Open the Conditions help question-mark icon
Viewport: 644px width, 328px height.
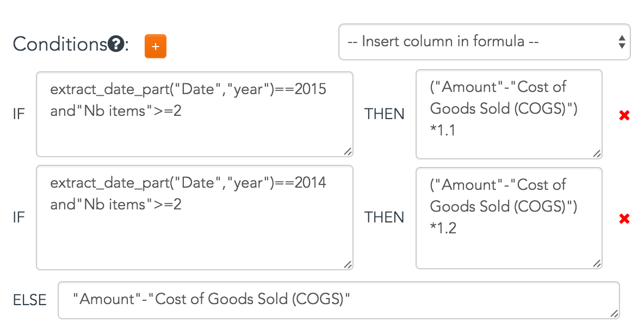pyautogui.click(x=116, y=44)
